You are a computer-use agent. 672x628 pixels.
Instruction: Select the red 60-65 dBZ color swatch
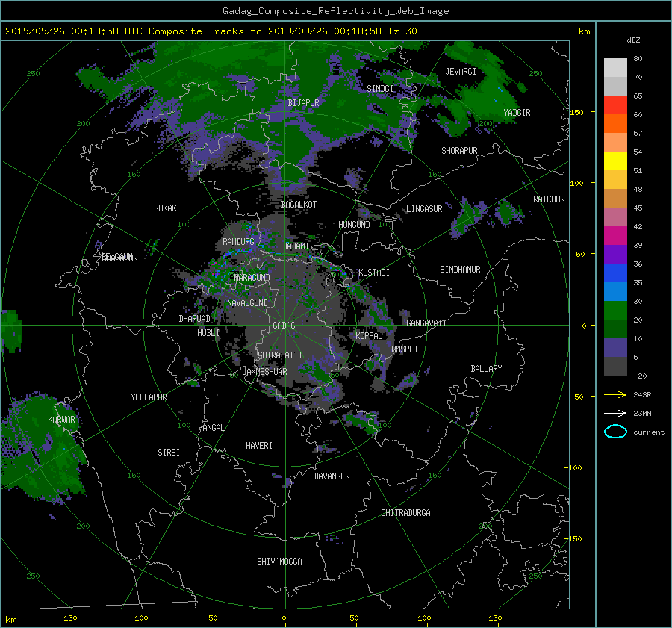coord(615,105)
